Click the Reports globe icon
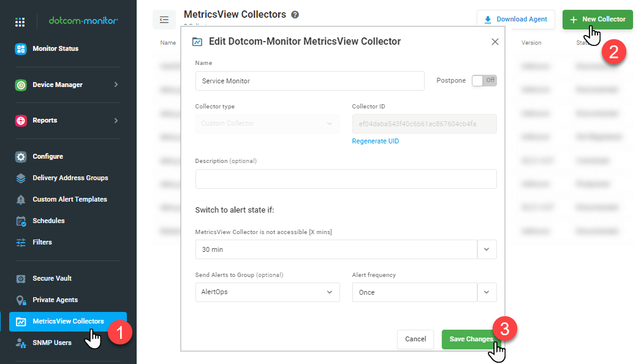641x364 pixels. point(21,121)
